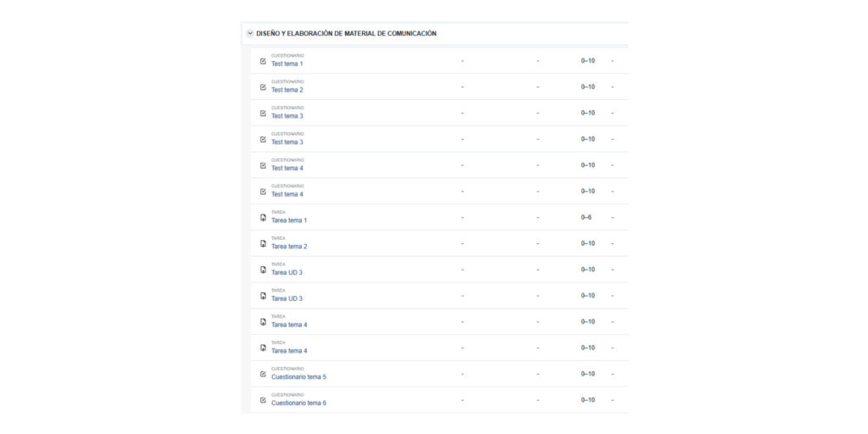Click the quiz icon beside Test tema 2
868x434 pixels.
pyautogui.click(x=263, y=87)
